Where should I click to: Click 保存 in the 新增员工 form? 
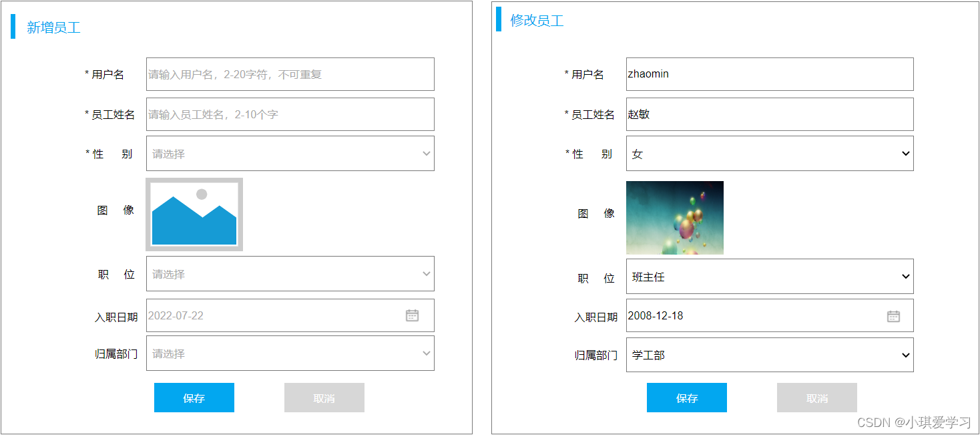click(194, 397)
